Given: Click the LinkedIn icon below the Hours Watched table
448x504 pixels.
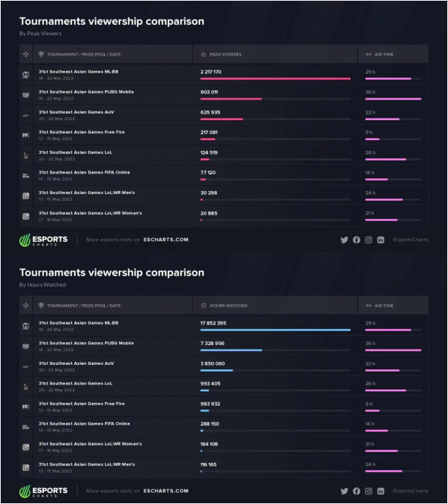Looking at the screenshot, I should pos(381,491).
